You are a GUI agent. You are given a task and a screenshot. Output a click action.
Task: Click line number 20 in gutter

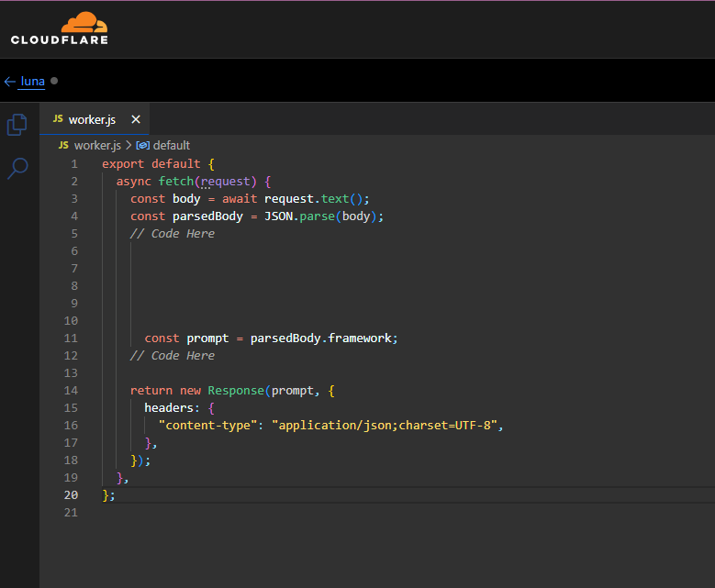(x=71, y=495)
